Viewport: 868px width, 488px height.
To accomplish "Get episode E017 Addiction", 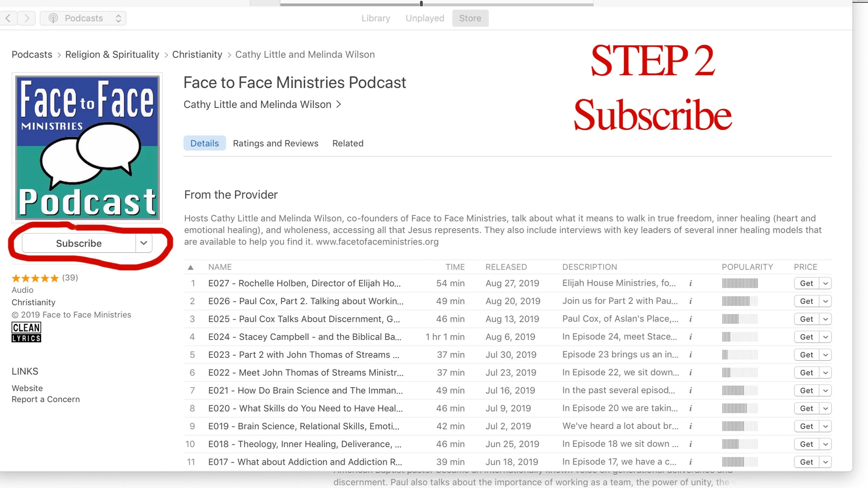I will [x=806, y=462].
